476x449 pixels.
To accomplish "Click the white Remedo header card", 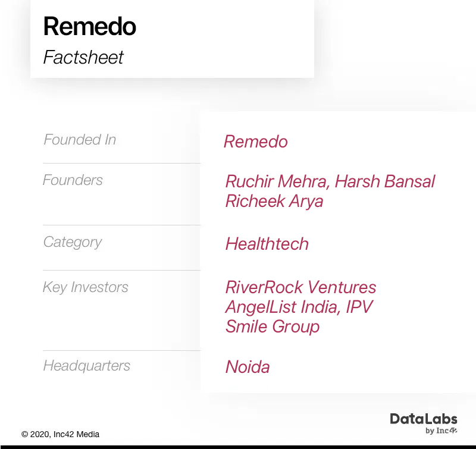I will click(x=172, y=39).
